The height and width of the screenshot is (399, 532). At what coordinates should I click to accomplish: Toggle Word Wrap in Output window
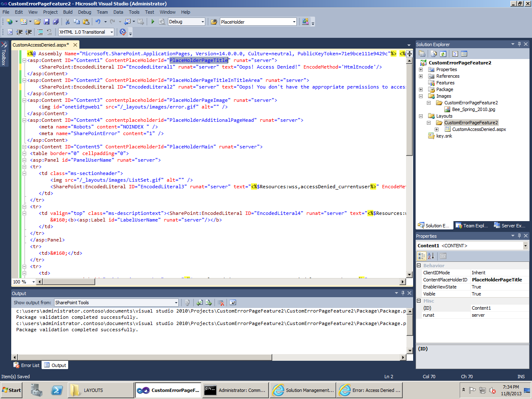coord(233,303)
